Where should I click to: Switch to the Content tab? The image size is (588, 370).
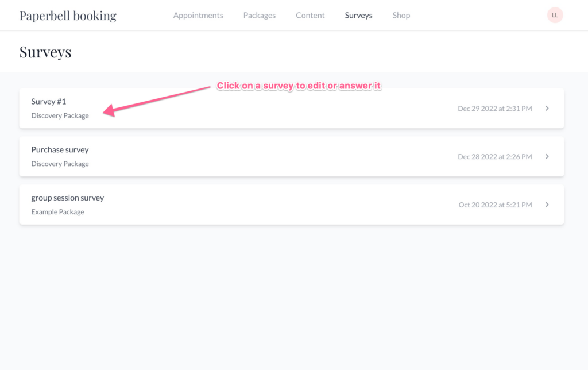[x=310, y=16]
